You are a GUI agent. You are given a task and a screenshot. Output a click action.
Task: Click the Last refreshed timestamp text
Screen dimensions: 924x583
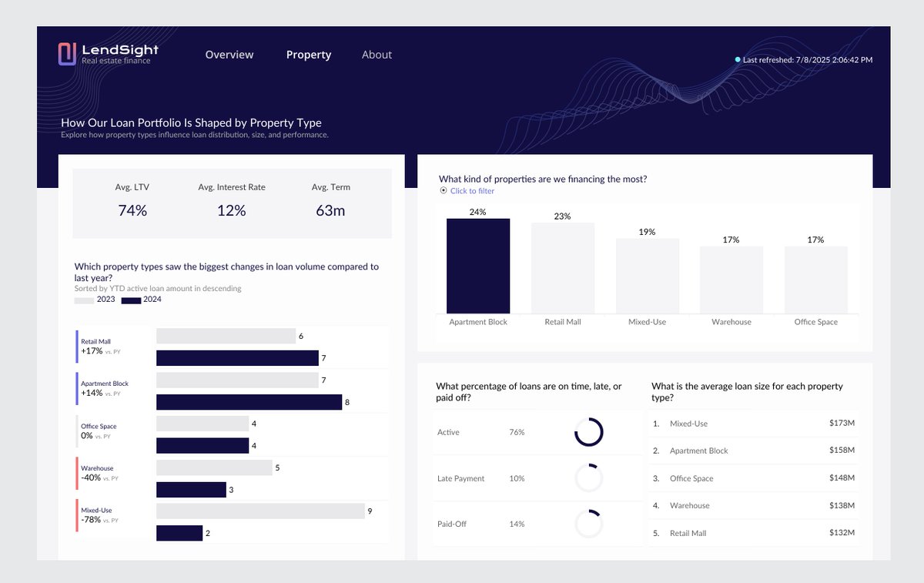[x=808, y=59]
